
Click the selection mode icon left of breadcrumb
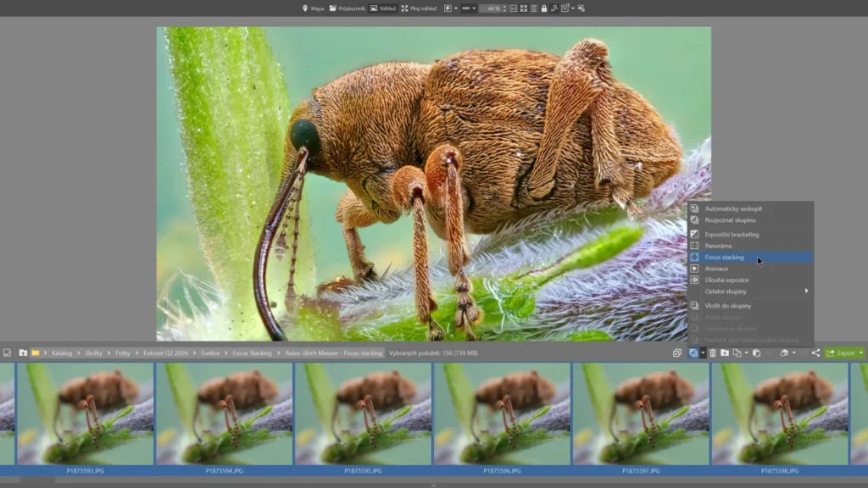[7, 353]
